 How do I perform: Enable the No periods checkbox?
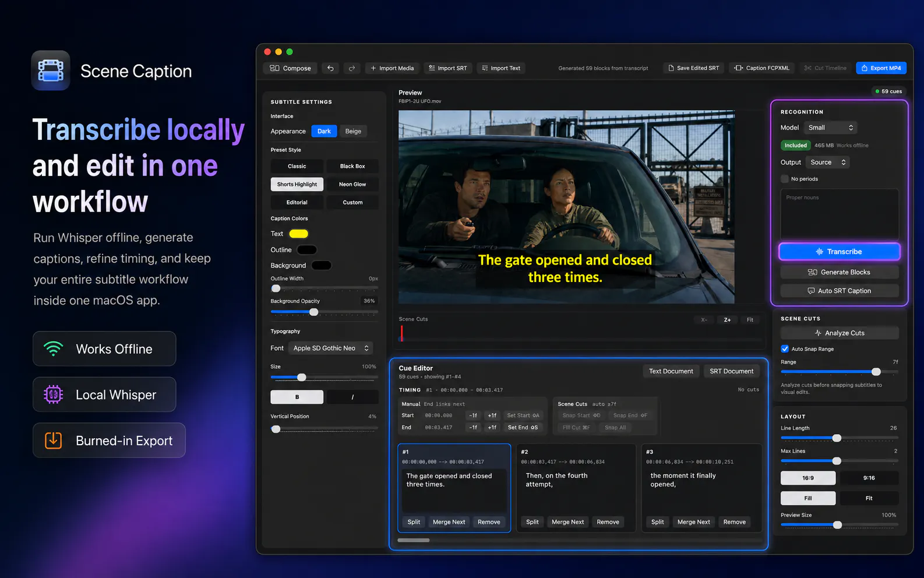tap(785, 179)
